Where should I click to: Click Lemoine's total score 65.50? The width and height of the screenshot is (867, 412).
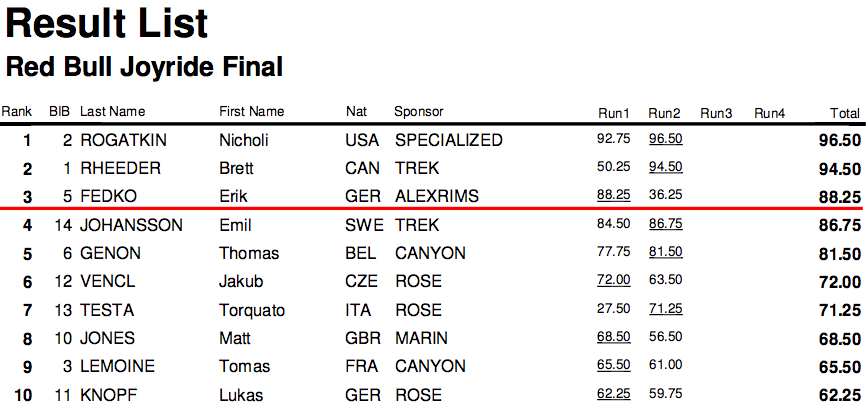click(x=841, y=367)
